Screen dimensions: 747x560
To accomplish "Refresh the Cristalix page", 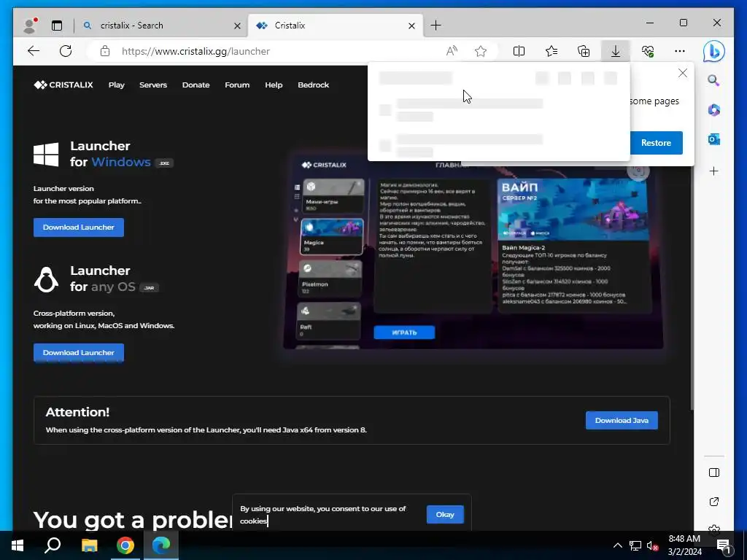I will click(x=66, y=51).
